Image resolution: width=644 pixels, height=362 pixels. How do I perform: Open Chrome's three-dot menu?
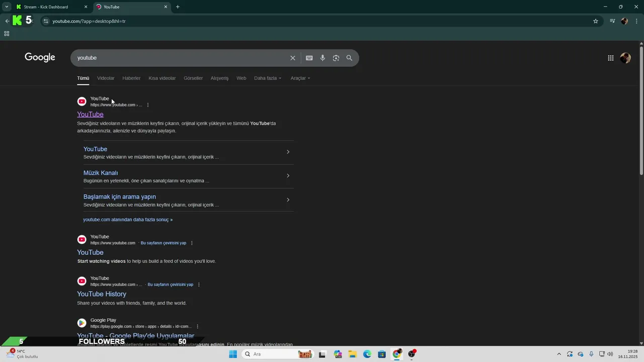coord(637,21)
